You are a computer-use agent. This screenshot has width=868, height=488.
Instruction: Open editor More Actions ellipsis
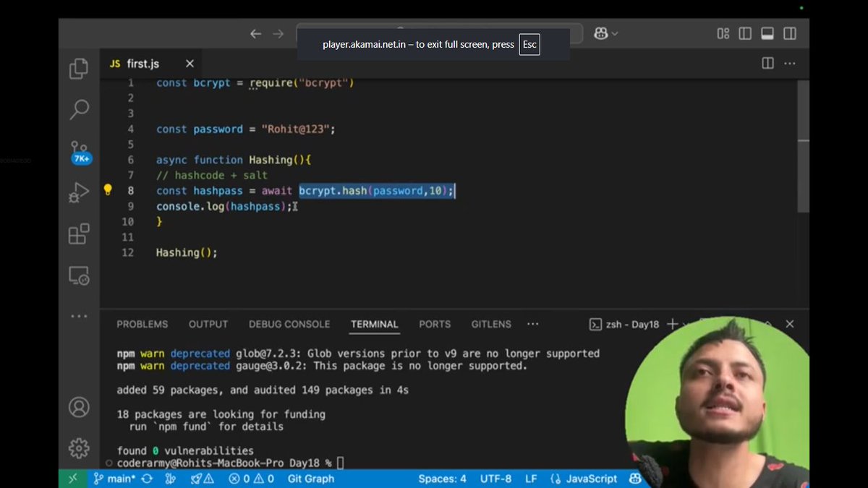tap(791, 64)
